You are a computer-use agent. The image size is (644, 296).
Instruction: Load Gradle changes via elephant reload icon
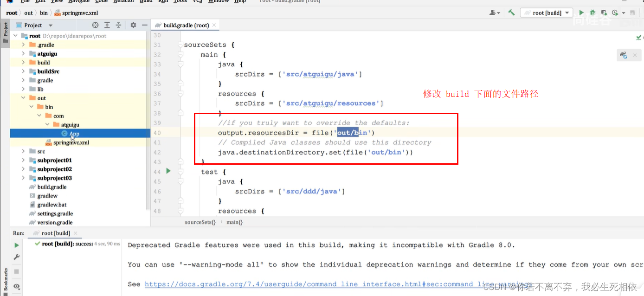coord(624,55)
